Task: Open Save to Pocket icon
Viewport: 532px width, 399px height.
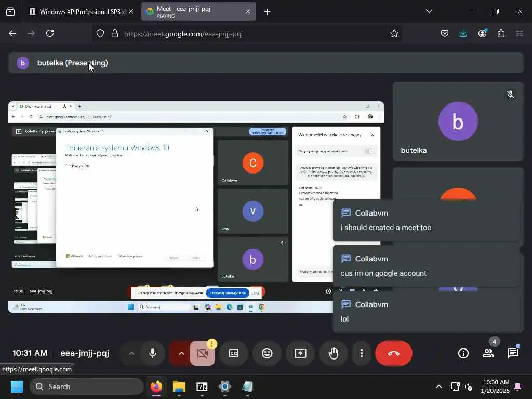Action: 445,33
